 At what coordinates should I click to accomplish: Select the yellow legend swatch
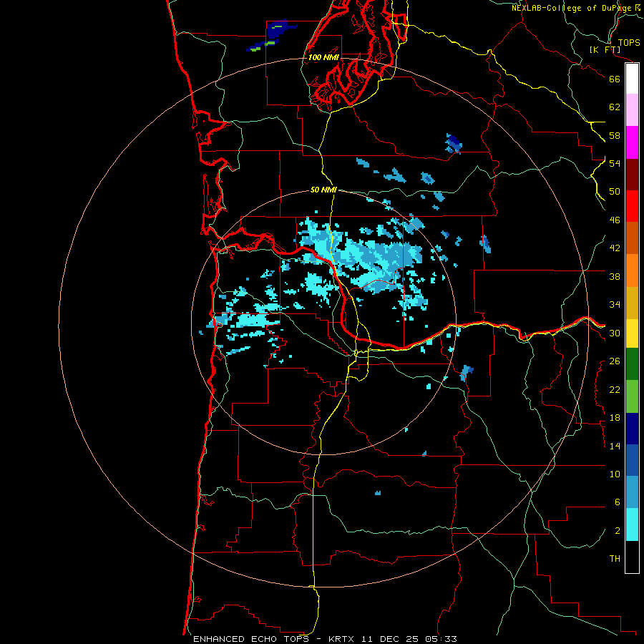[x=632, y=333]
